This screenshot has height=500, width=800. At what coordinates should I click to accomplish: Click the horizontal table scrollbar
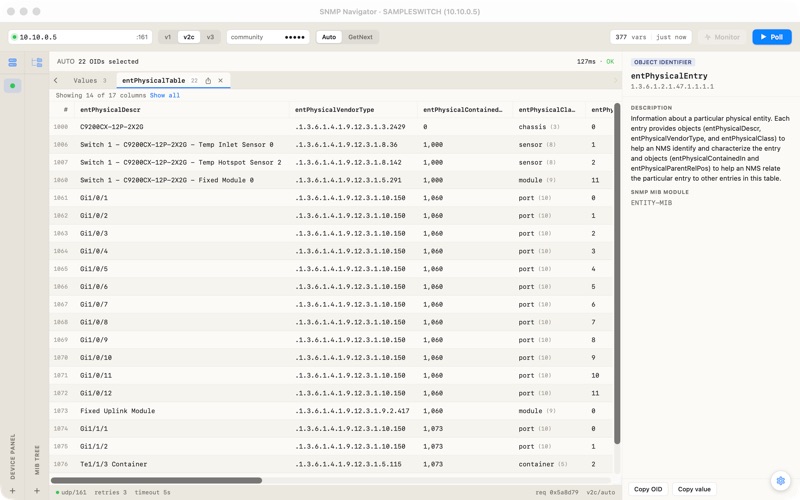click(156, 480)
